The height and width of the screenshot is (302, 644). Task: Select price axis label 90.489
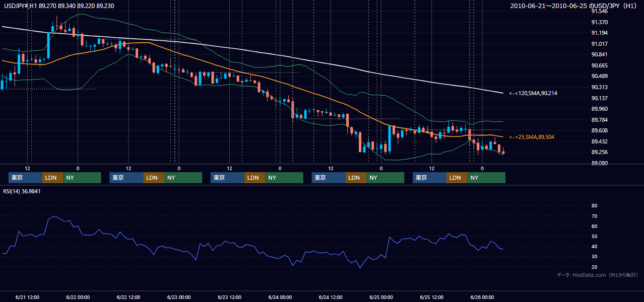[x=600, y=76]
